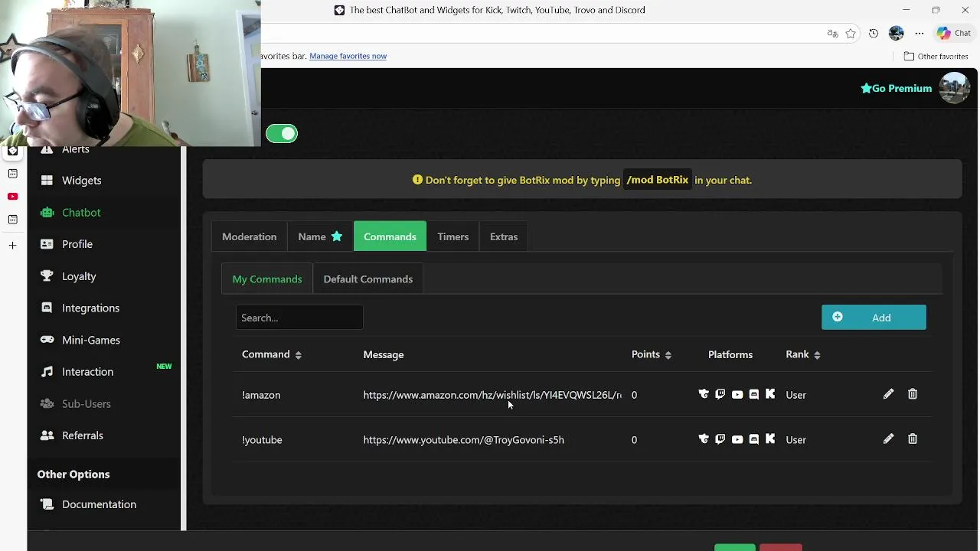Click the Integrations Discord icon

pyautogui.click(x=47, y=308)
